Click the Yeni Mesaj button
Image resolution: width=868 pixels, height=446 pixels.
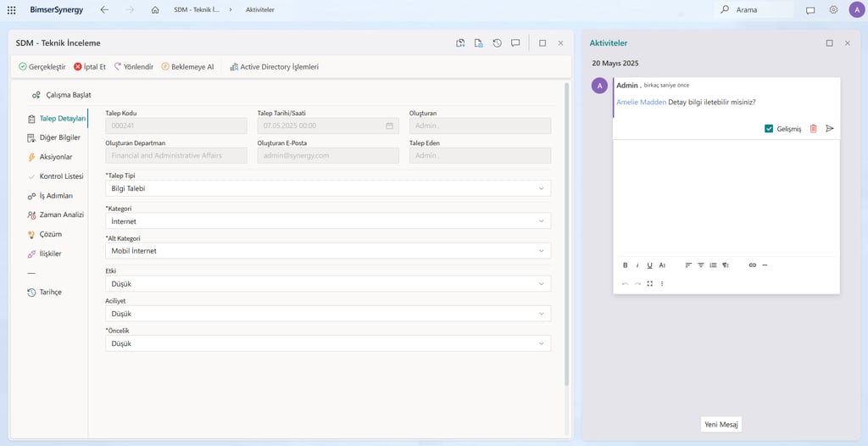click(x=721, y=425)
